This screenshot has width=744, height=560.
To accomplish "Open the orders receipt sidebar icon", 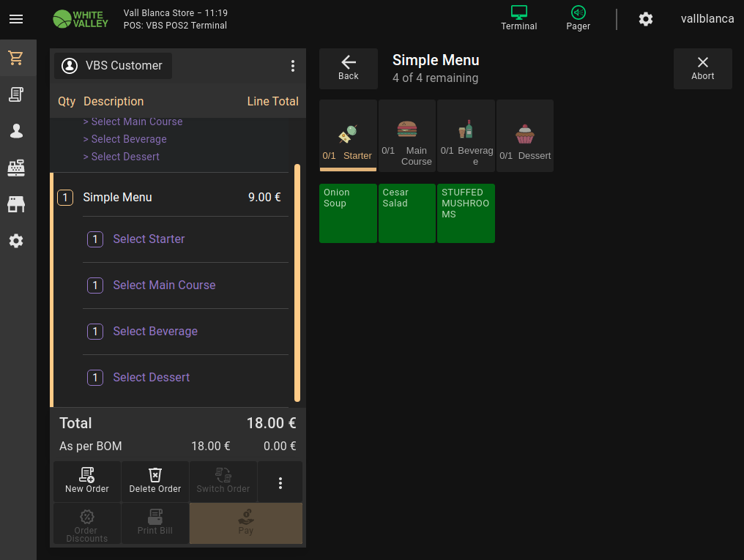I will (x=16, y=94).
